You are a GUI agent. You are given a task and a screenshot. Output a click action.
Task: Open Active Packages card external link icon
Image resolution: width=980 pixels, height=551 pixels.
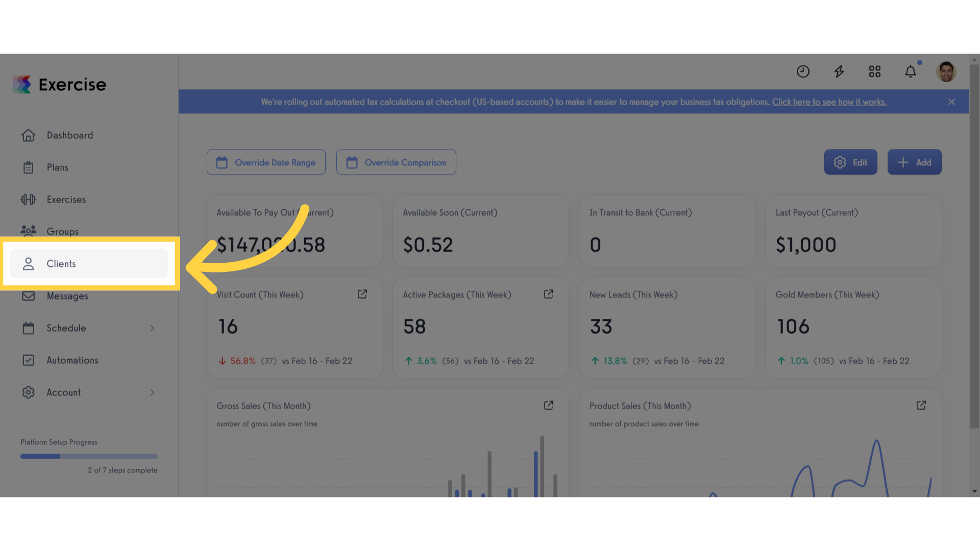[549, 294]
